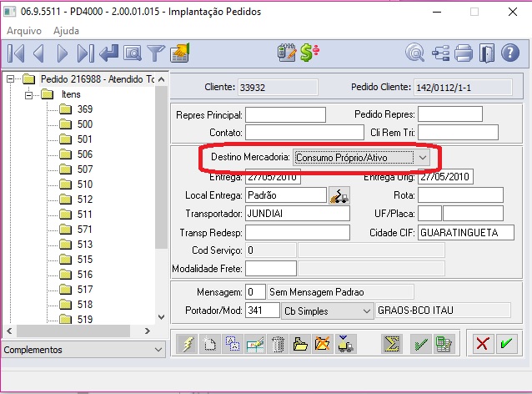The height and width of the screenshot is (394, 532).
Task: Click the Rota input field
Action: pyautogui.click(x=460, y=195)
